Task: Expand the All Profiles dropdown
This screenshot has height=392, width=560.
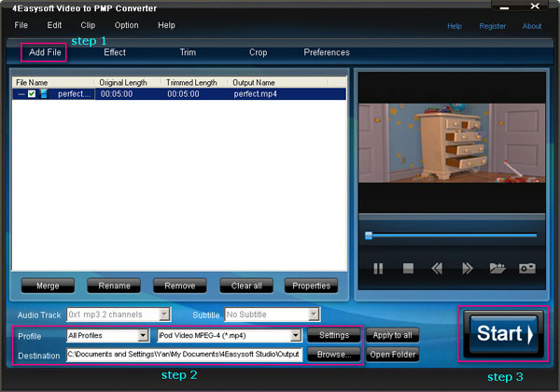Action: pos(143,336)
